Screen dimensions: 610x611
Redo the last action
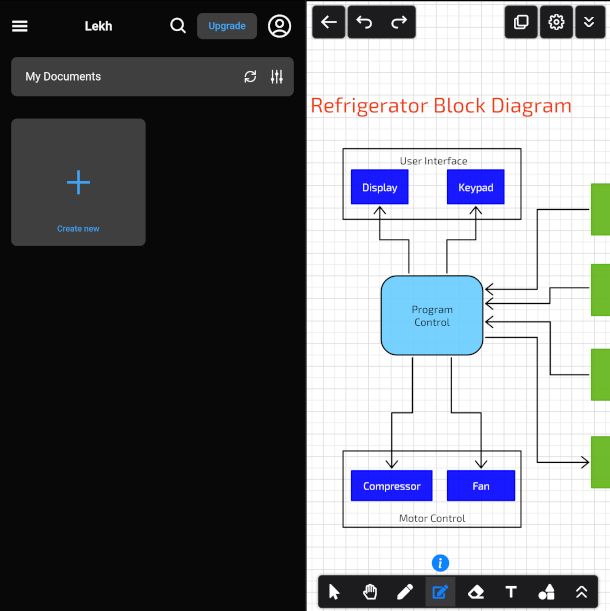[x=399, y=22]
